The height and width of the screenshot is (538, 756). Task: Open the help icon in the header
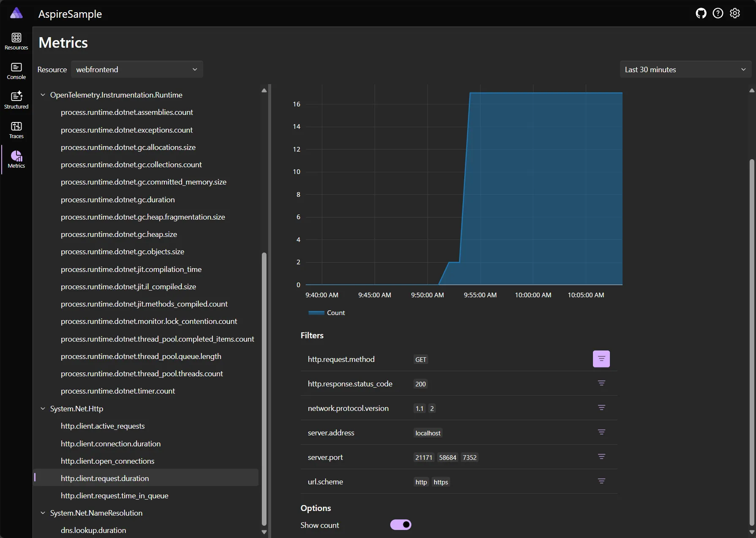pyautogui.click(x=718, y=13)
